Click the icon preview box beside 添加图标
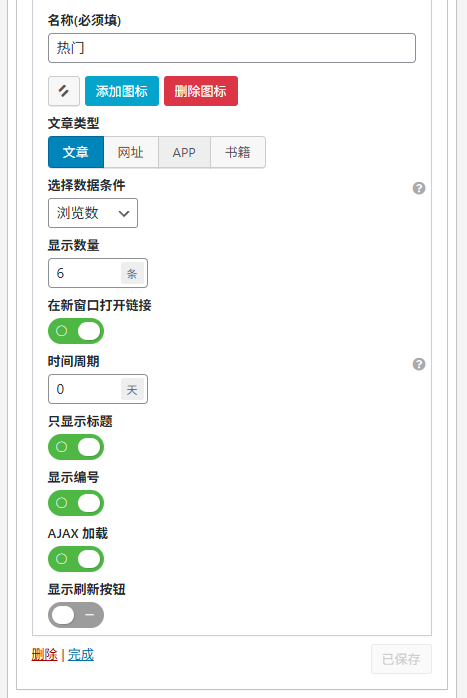The width and height of the screenshot is (467, 698). click(x=64, y=91)
